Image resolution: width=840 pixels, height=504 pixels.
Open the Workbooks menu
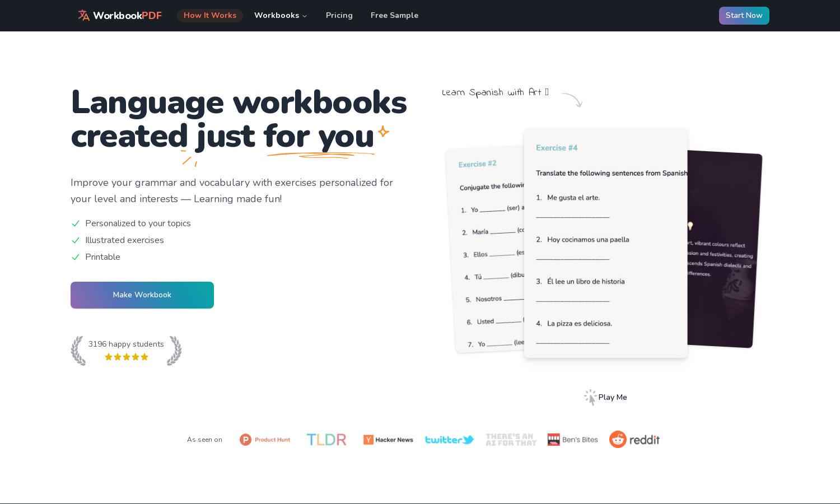tap(281, 16)
